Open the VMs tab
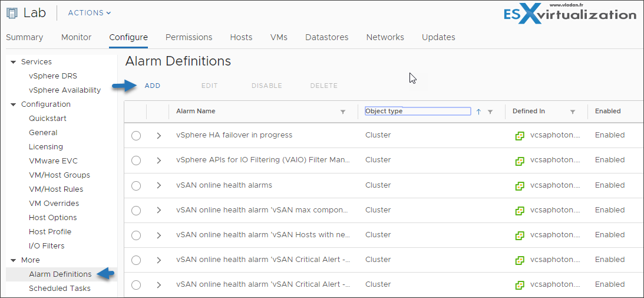This screenshot has height=298, width=644. [279, 37]
